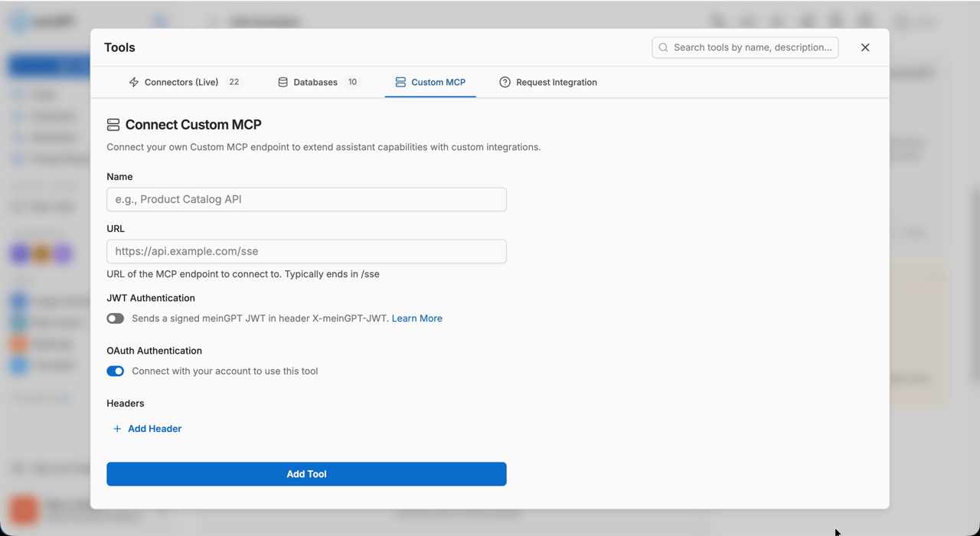The width and height of the screenshot is (980, 536).
Task: Click the Connect Custom MCP heading
Action: click(x=194, y=125)
